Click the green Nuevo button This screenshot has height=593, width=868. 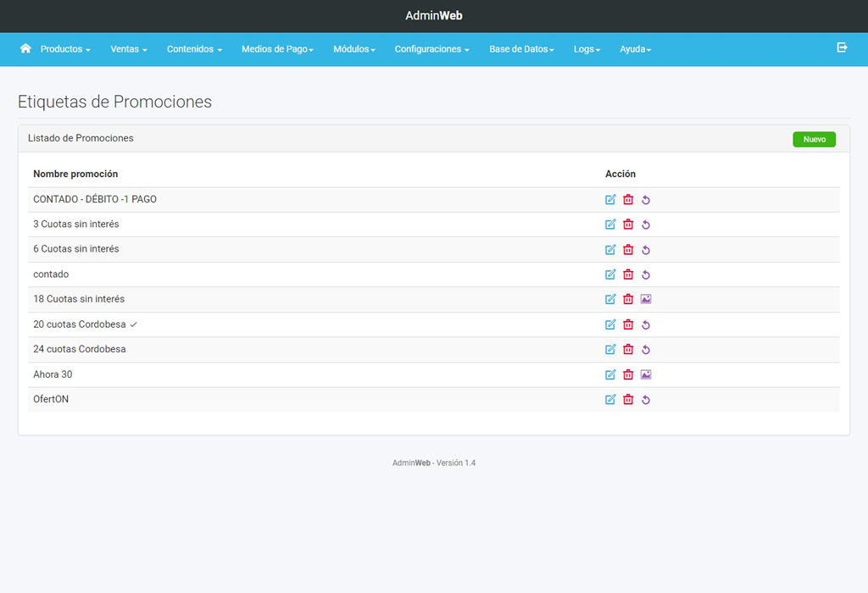click(814, 139)
